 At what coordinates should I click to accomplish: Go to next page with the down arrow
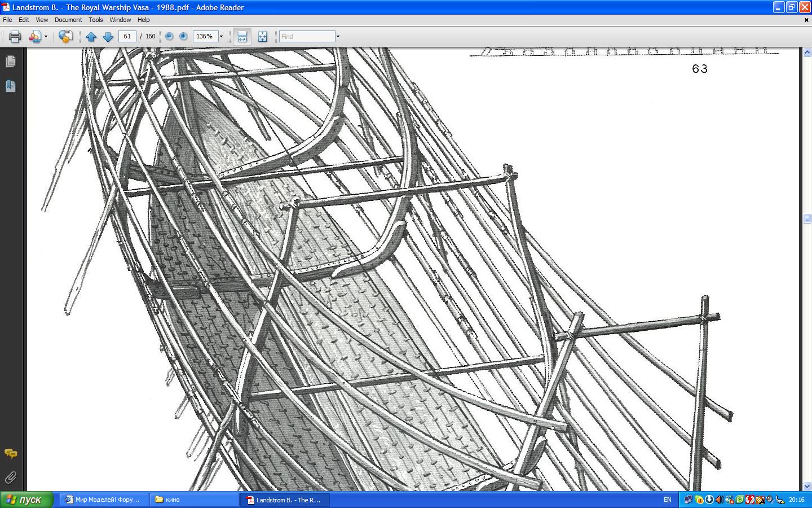pyautogui.click(x=108, y=37)
